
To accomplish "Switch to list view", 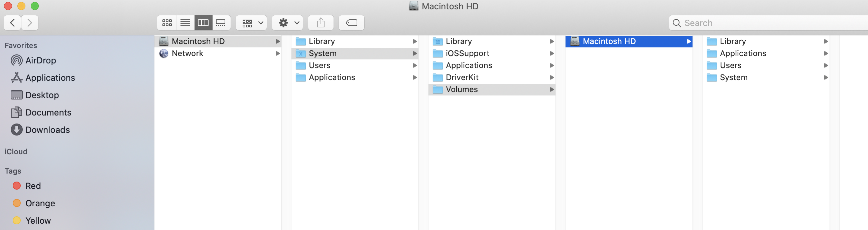I will point(185,23).
